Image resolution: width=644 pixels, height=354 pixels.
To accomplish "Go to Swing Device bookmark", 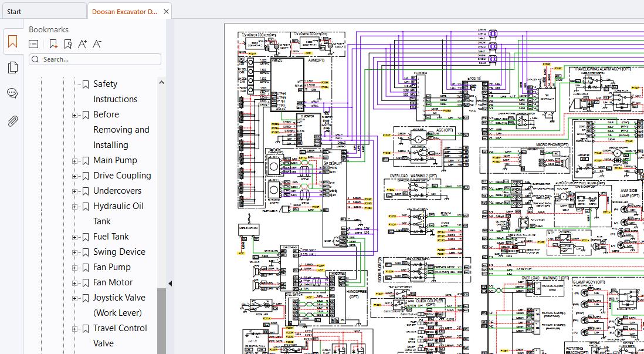I will click(119, 252).
